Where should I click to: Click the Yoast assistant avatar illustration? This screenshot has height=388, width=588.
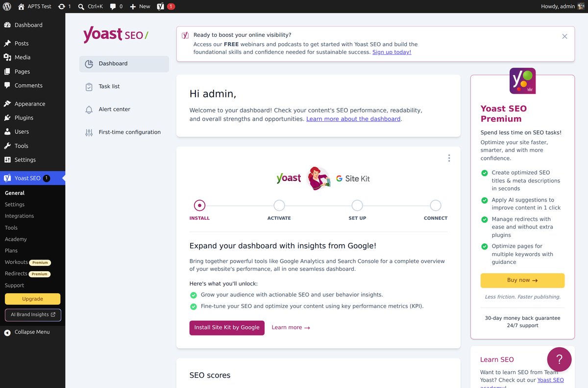(x=318, y=179)
